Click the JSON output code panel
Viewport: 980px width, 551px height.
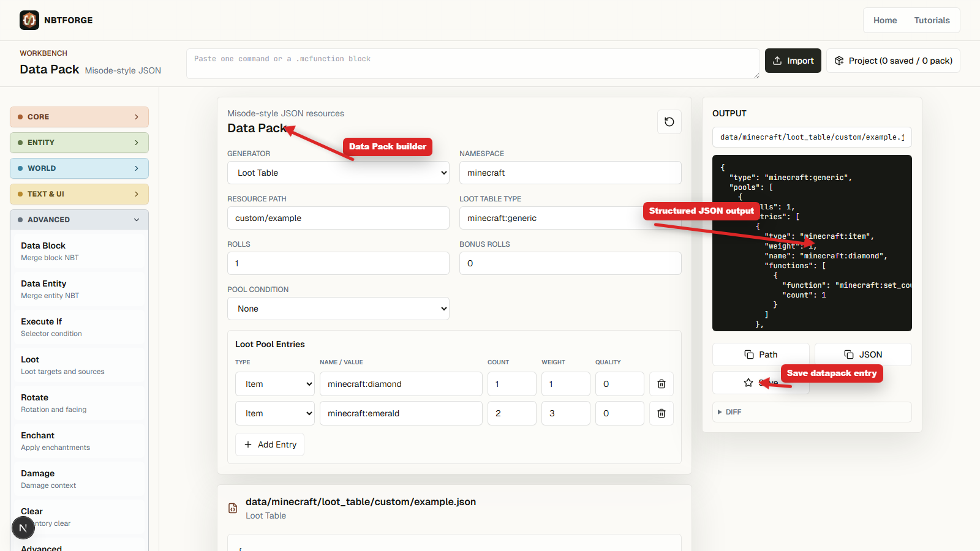coord(812,243)
